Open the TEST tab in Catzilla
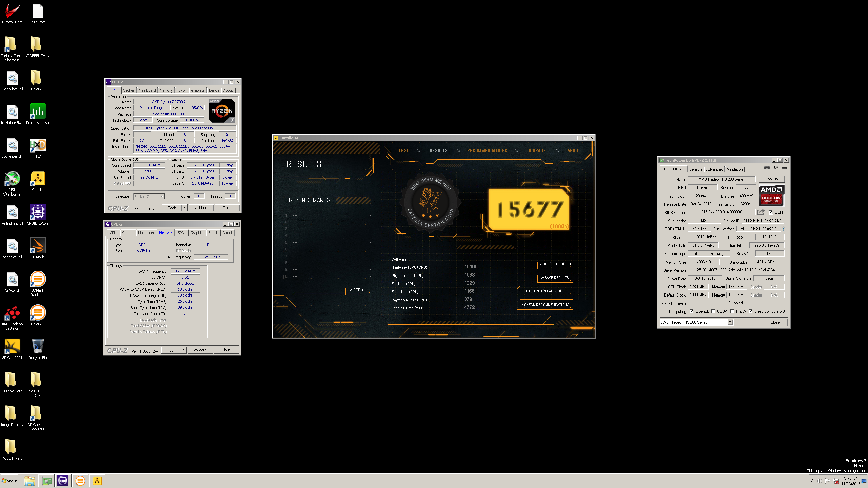Viewport: 868px width, 488px height. click(403, 151)
